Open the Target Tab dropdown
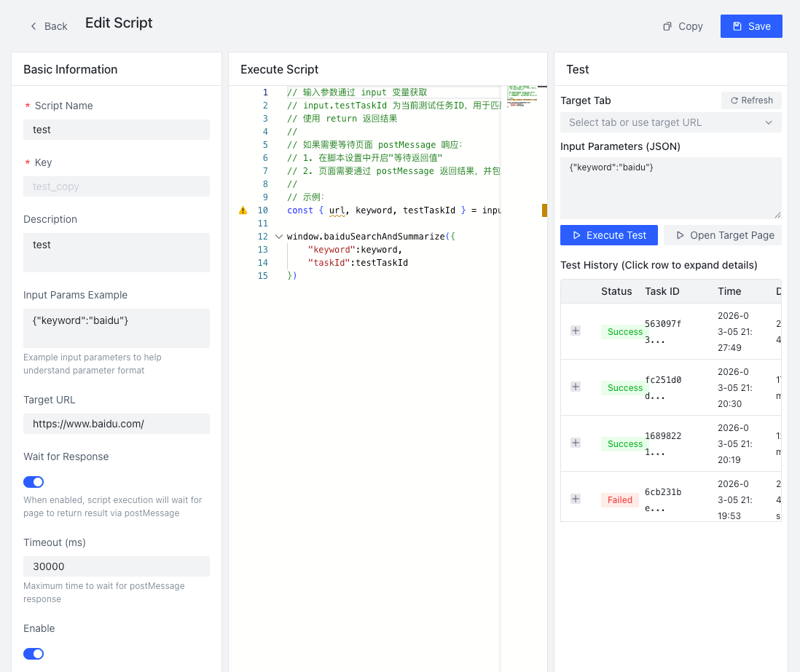Viewport: 800px width, 672px height. coord(670,122)
